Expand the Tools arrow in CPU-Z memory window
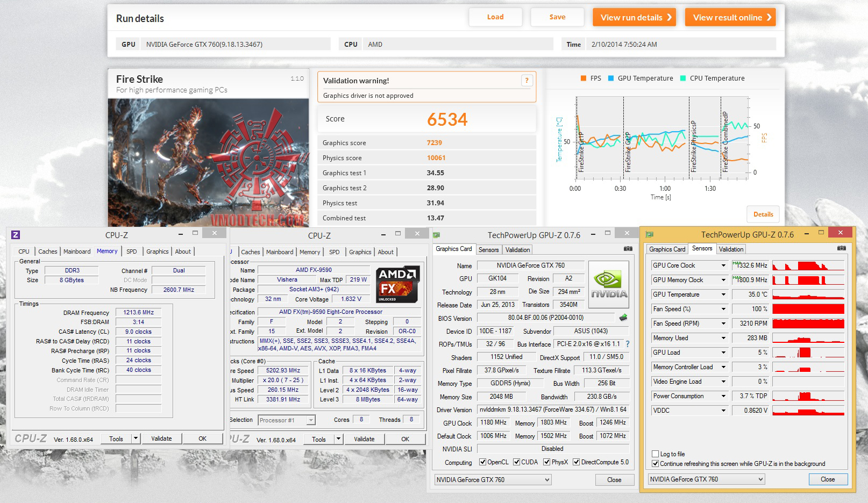868x503 pixels. (x=136, y=439)
